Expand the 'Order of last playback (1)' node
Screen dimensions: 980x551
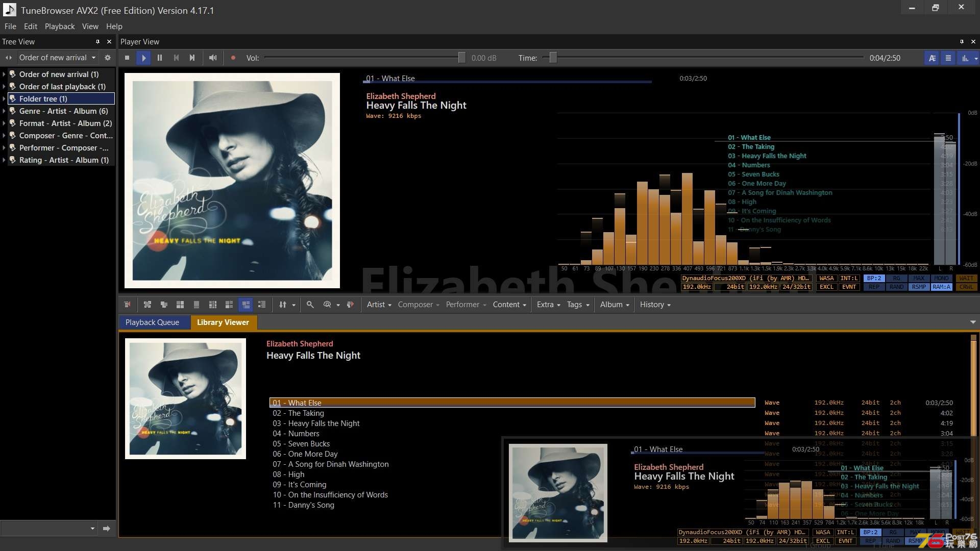pos(4,86)
